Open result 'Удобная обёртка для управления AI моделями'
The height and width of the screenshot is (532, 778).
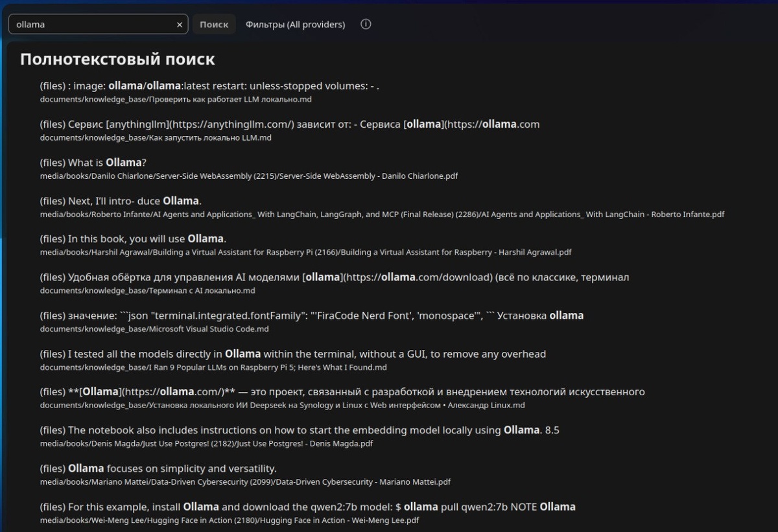(x=335, y=277)
